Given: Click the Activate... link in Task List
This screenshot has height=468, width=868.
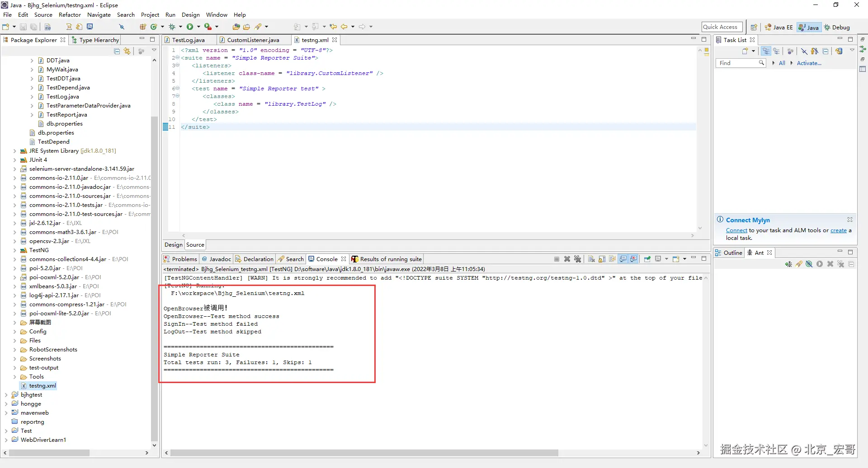Looking at the screenshot, I should point(809,63).
